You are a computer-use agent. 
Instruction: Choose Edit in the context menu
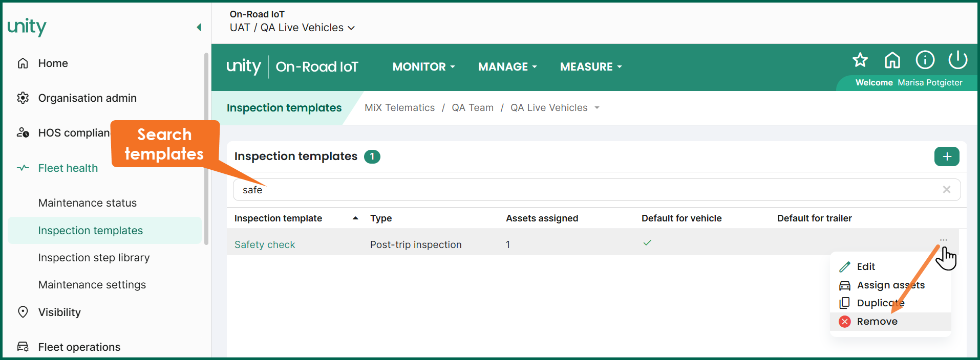coord(865,267)
